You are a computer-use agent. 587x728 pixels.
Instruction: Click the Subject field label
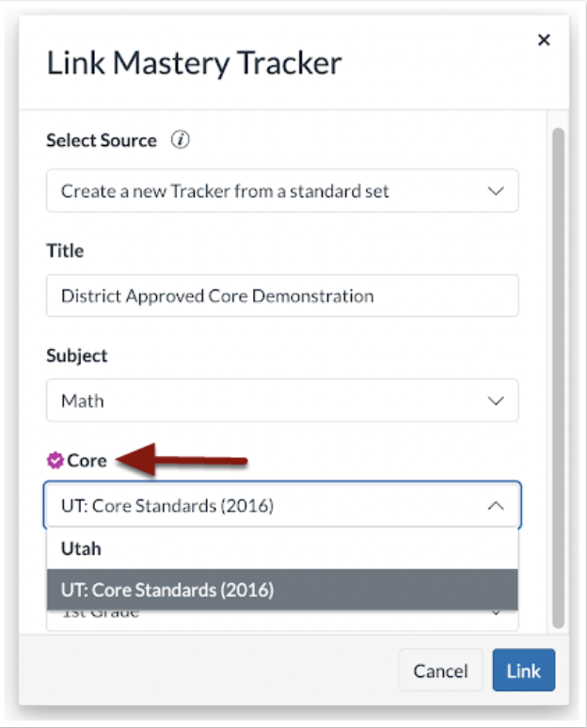(x=77, y=356)
